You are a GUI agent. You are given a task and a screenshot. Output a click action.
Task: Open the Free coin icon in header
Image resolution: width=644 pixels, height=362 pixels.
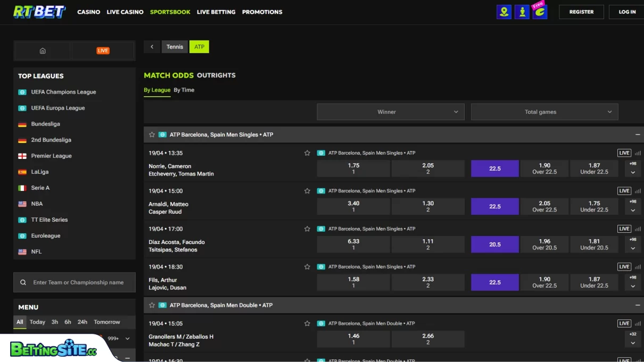pyautogui.click(x=540, y=11)
